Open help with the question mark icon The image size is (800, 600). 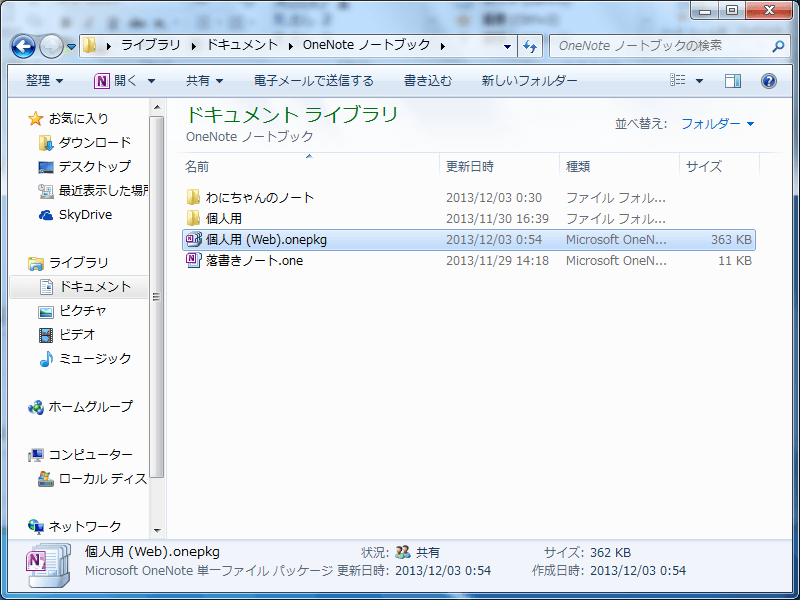[x=768, y=81]
